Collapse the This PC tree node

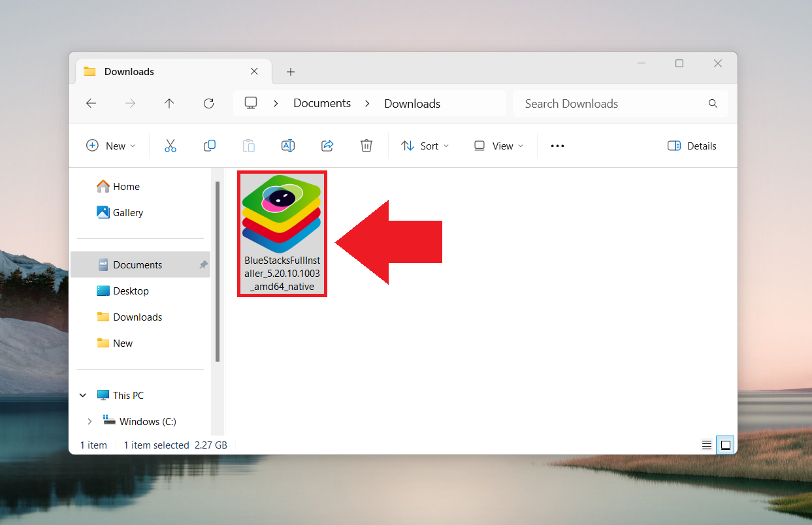click(x=83, y=395)
